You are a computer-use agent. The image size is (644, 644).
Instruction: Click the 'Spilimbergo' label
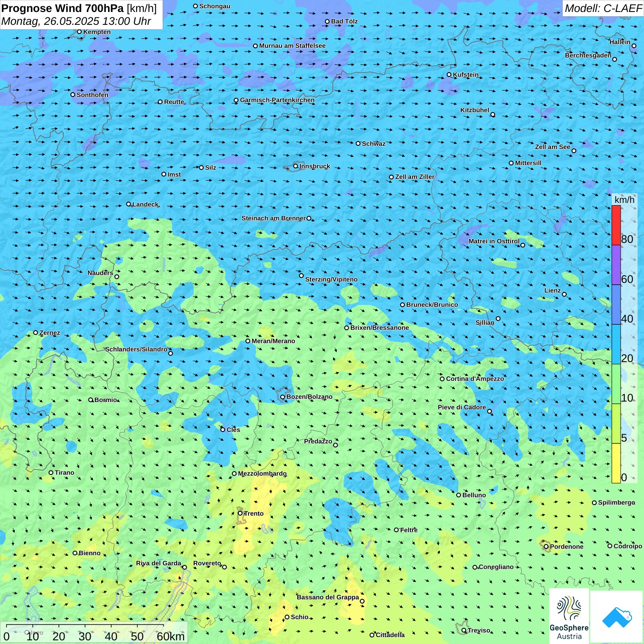pos(617,502)
